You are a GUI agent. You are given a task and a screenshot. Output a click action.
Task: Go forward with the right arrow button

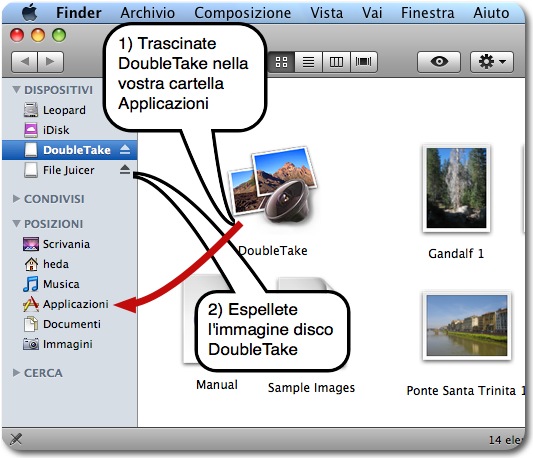[x=50, y=62]
